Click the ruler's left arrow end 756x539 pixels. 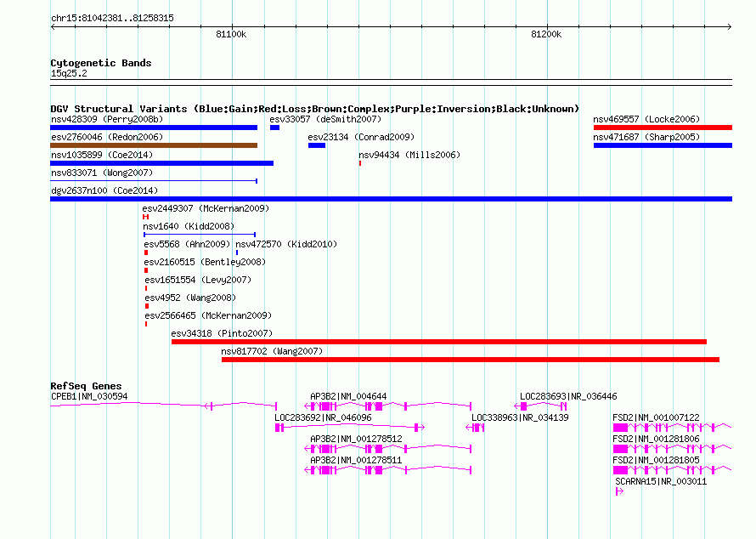tap(53, 27)
